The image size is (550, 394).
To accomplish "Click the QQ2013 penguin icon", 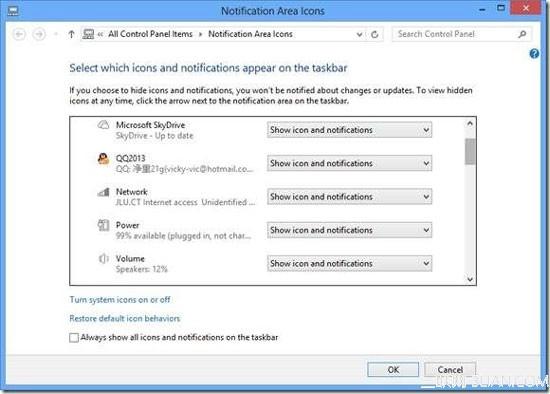I will point(103,159).
